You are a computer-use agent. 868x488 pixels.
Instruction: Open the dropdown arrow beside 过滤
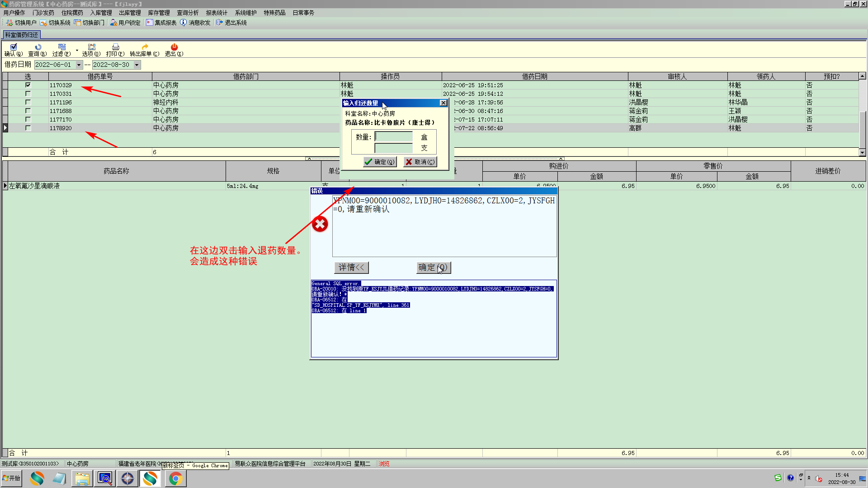tap(77, 50)
